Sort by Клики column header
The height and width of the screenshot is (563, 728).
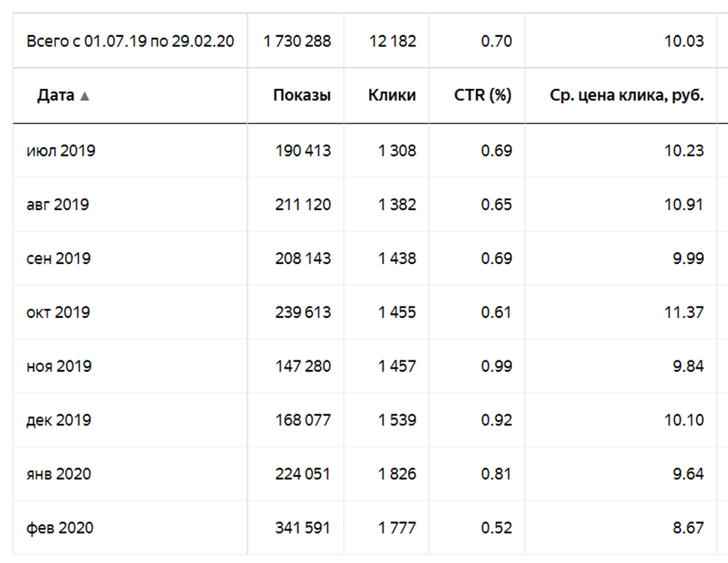(x=392, y=96)
